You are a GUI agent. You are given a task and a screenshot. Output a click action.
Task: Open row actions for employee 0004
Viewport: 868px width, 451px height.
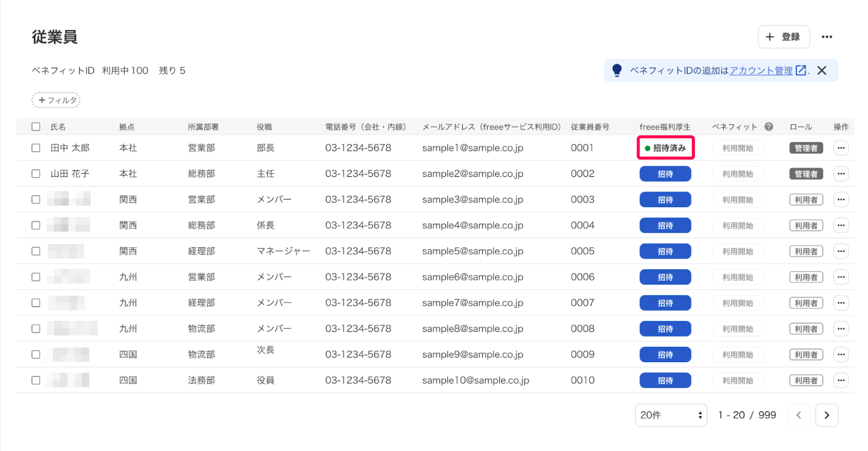pyautogui.click(x=841, y=225)
